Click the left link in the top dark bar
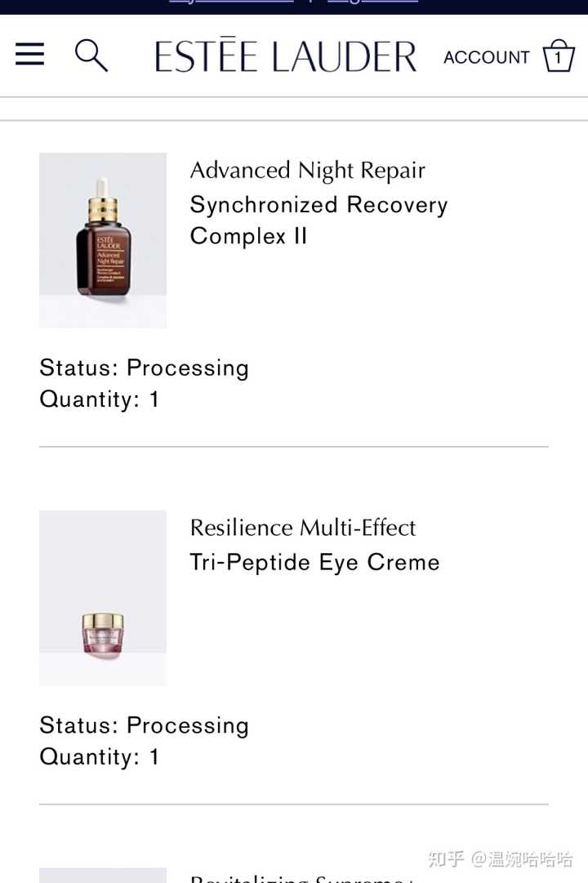 (x=230, y=2)
